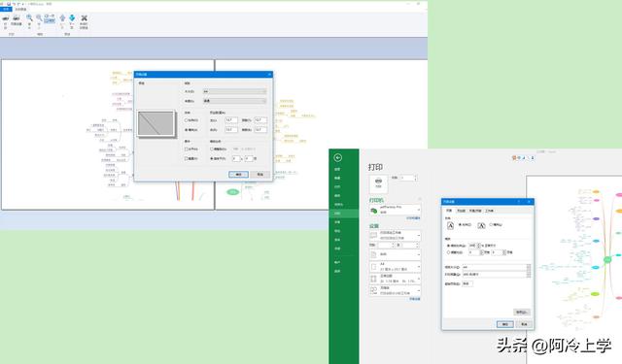Open Page Setup link below print settings
The width and height of the screenshot is (622, 364).
tap(415, 299)
